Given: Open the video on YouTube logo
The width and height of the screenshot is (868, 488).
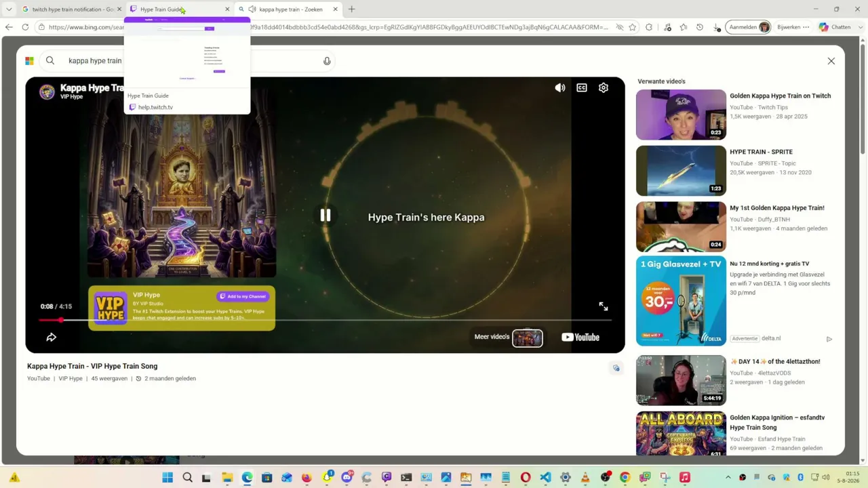Looking at the screenshot, I should coord(580,337).
